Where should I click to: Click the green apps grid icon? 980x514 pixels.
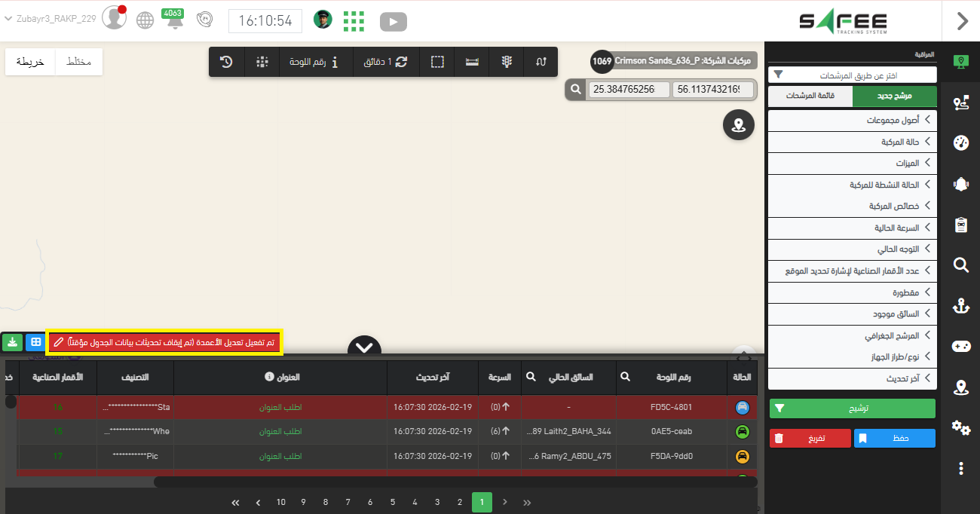tap(354, 21)
